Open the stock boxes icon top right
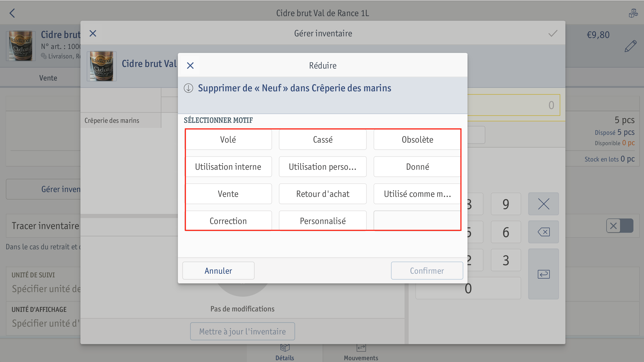This screenshot has width=644, height=362. [x=633, y=13]
